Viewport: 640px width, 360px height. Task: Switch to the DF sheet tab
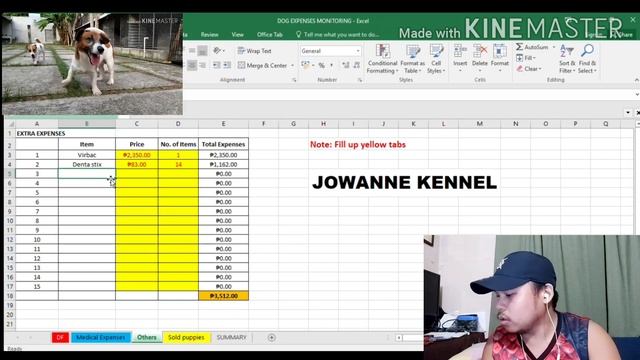pyautogui.click(x=60, y=338)
